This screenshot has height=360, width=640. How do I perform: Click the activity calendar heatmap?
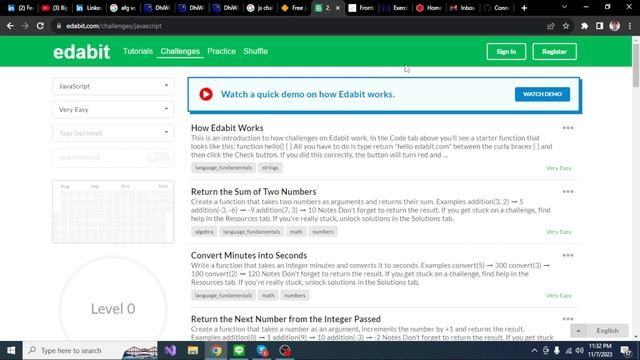113,212
